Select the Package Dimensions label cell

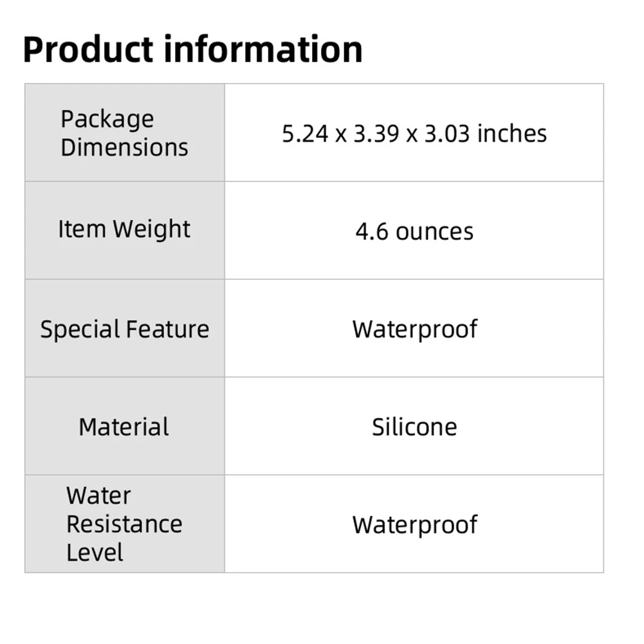tap(124, 133)
